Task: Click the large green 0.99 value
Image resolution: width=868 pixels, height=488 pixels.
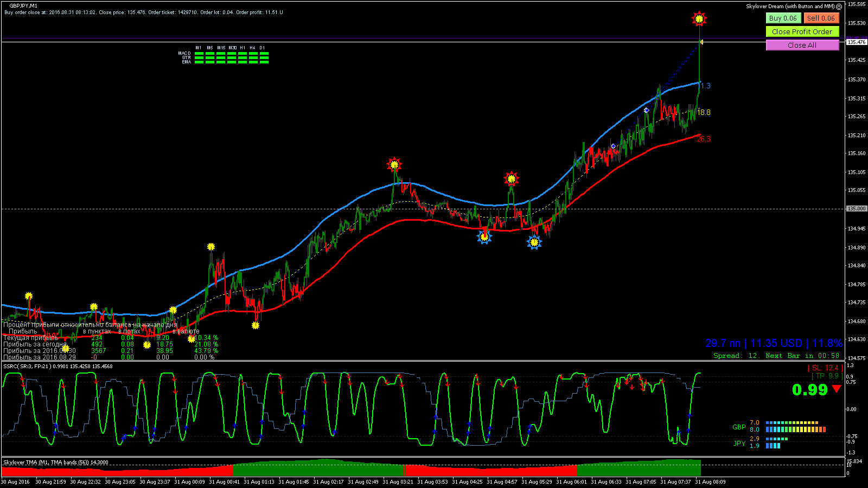Action: 810,390
